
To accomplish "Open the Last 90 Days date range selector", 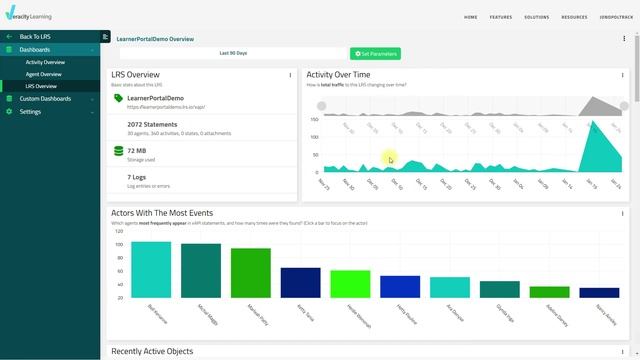I will coord(233,53).
